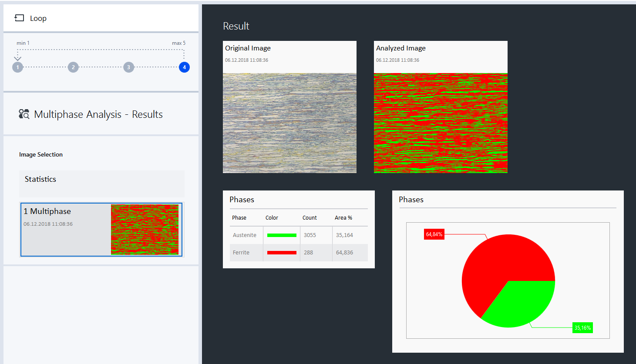Click the red Ferrite color swatch
The width and height of the screenshot is (636, 364).
coord(281,252)
